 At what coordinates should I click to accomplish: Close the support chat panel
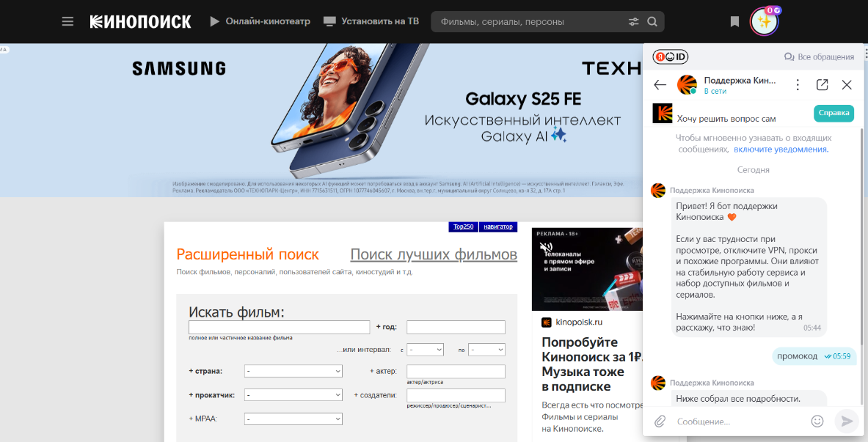coord(847,84)
